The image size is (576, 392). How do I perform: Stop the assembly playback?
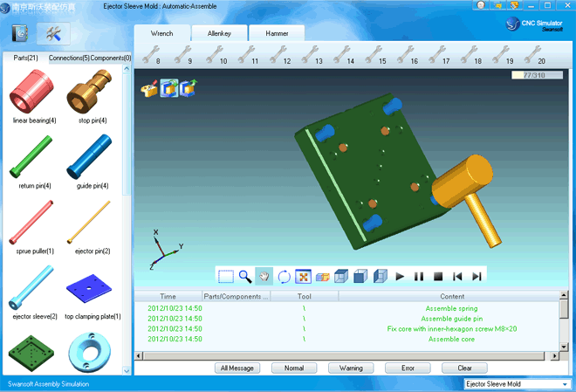[x=438, y=277]
